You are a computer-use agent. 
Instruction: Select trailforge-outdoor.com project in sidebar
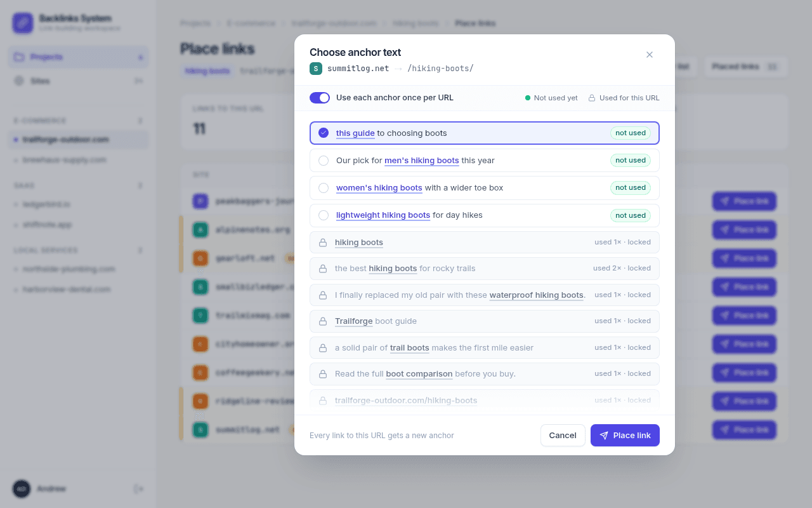pos(79,140)
